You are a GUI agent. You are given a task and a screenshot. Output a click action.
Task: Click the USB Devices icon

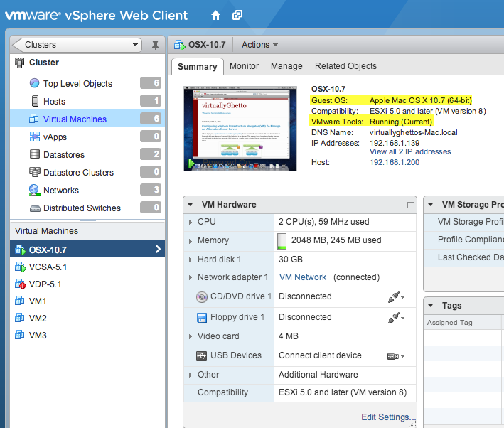[202, 356]
